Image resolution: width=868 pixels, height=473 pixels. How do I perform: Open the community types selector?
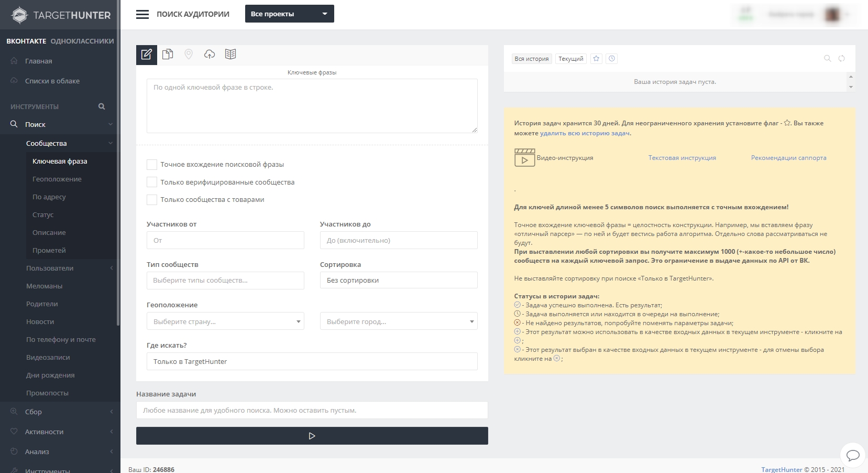point(225,281)
